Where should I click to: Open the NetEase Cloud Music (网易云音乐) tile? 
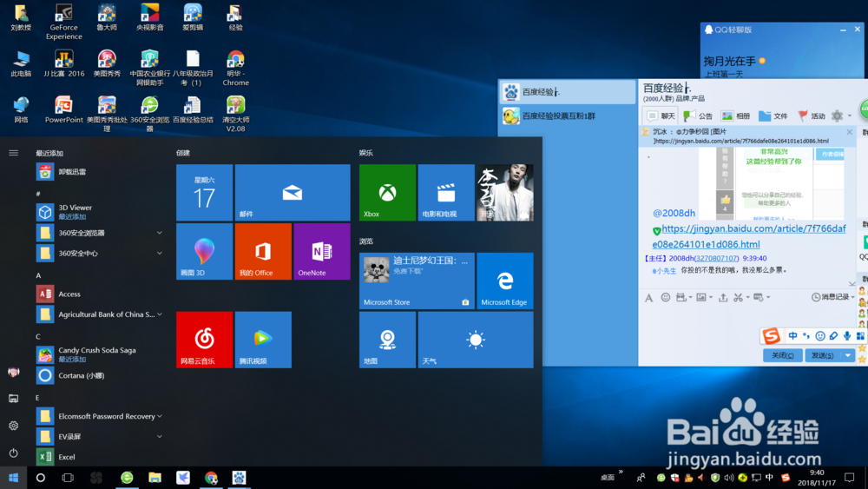204,340
